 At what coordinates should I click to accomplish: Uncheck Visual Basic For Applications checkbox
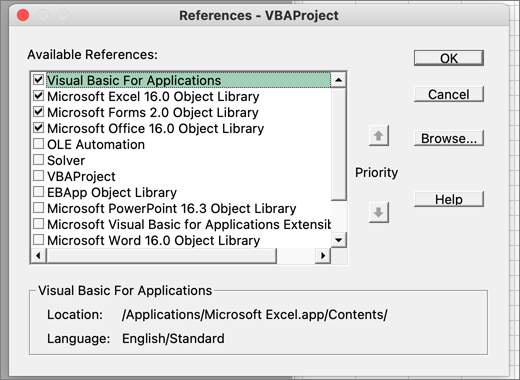[39, 80]
